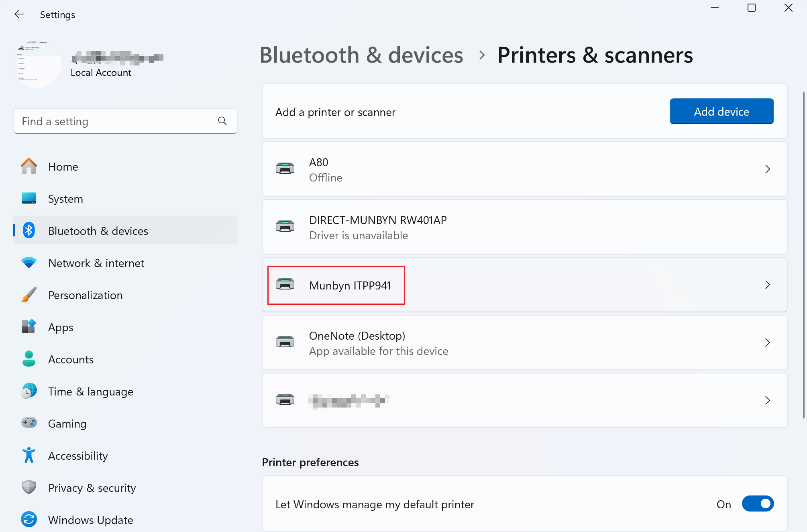Click the Apps icon in sidebar

tap(29, 327)
